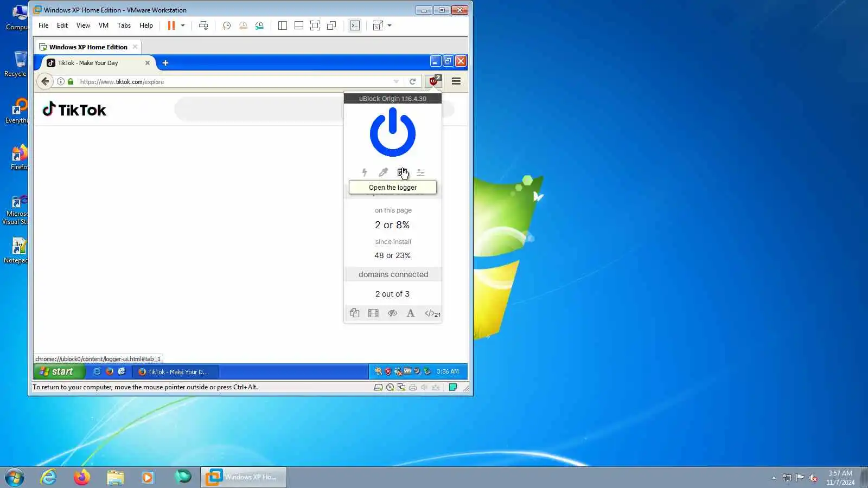Toggle uBlock cosmetic filtering eye icon
Screen dimensions: 868x488
[392, 313]
